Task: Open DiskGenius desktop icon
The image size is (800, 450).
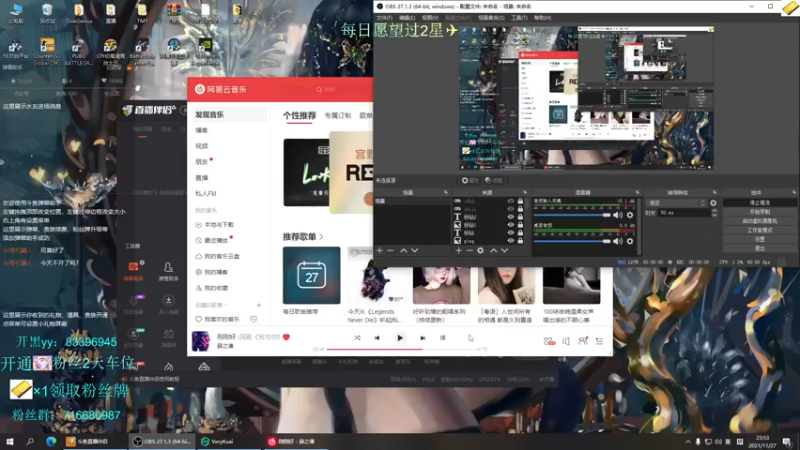Action: [x=79, y=14]
